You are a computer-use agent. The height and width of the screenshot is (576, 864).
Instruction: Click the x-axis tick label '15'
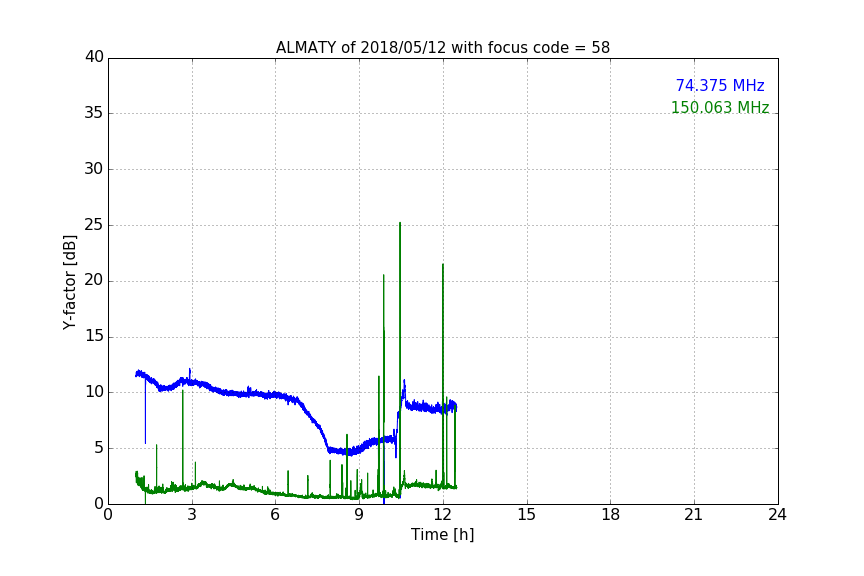pos(527,515)
